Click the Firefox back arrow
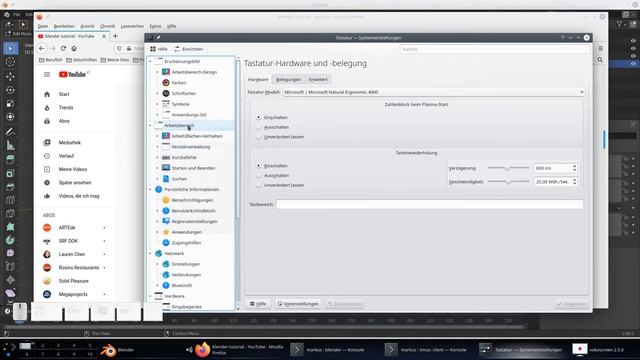The image size is (640, 360). (x=42, y=48)
